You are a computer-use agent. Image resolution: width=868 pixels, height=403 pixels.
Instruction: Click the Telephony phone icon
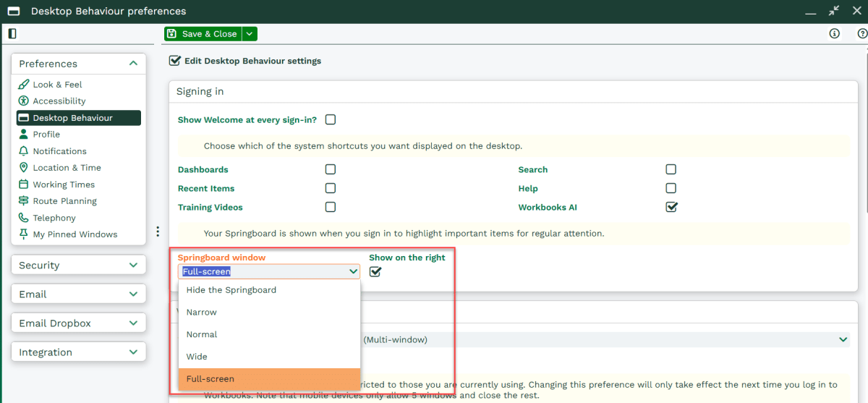click(x=24, y=217)
